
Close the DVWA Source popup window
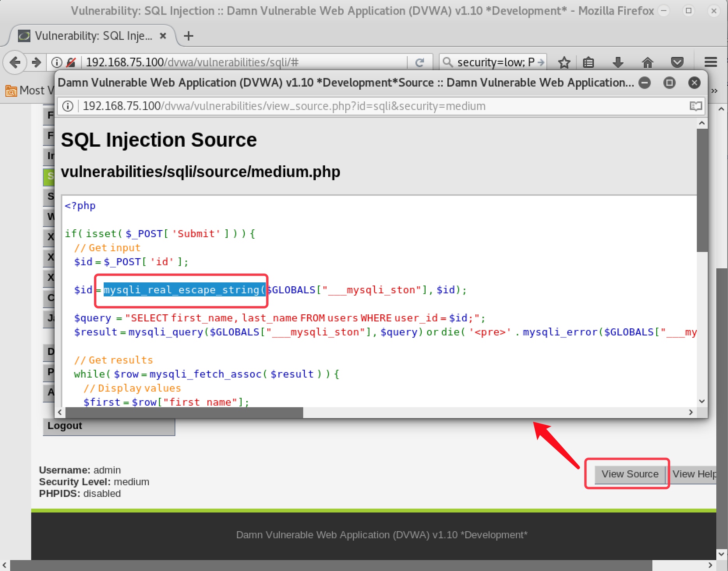point(694,83)
